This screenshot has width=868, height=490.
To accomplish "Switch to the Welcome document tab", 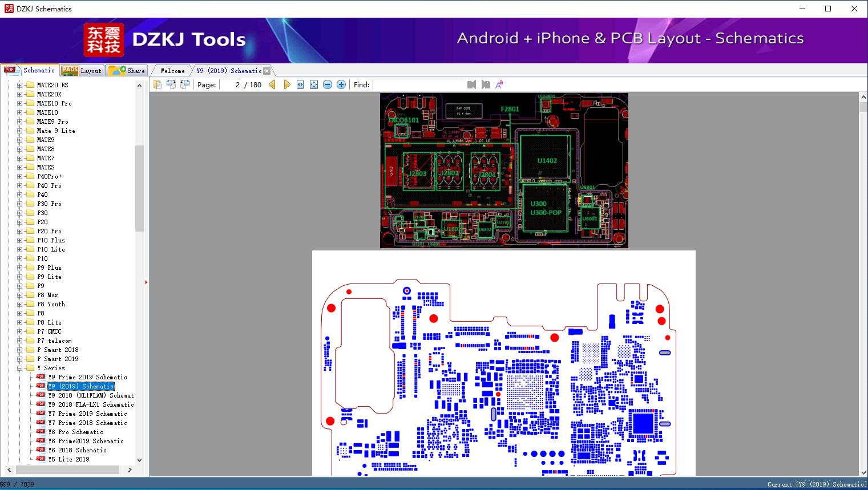I will [172, 71].
